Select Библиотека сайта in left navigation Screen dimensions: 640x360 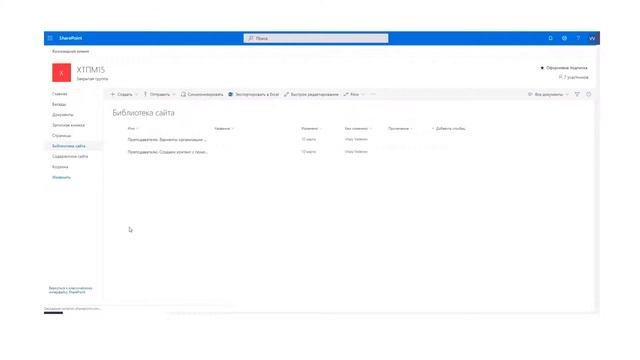(69, 146)
